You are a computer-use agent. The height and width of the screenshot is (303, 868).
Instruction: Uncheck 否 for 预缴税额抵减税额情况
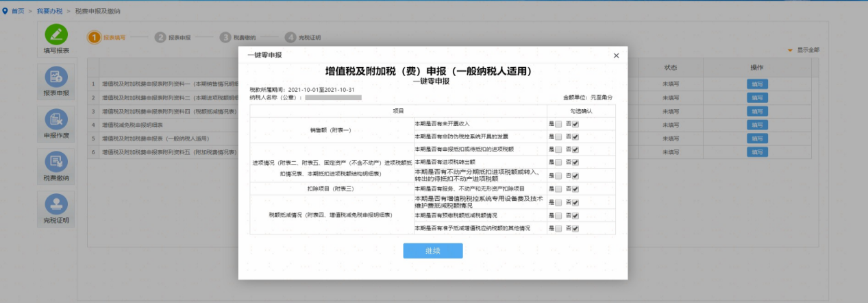575,215
